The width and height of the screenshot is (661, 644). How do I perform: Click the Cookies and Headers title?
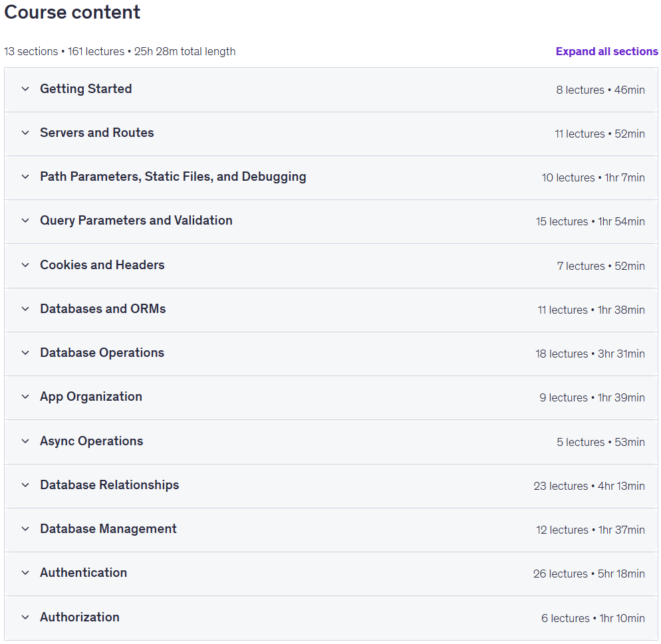(102, 265)
